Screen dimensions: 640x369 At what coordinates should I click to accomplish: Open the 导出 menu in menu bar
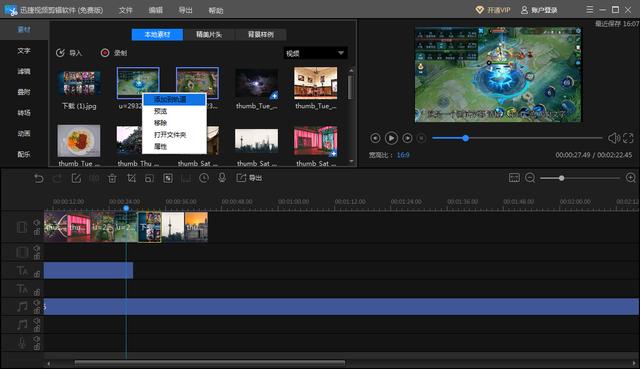click(x=186, y=10)
